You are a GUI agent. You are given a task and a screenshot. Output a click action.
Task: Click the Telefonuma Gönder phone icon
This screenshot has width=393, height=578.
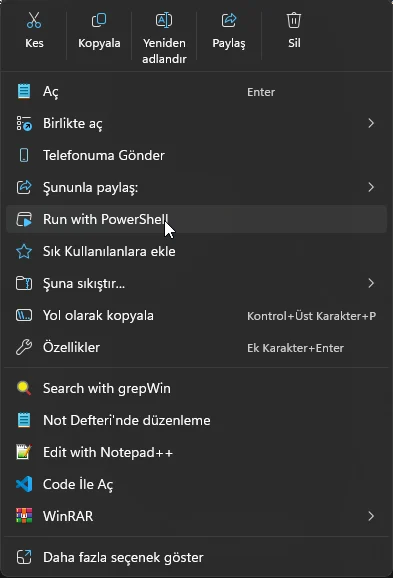click(x=24, y=155)
